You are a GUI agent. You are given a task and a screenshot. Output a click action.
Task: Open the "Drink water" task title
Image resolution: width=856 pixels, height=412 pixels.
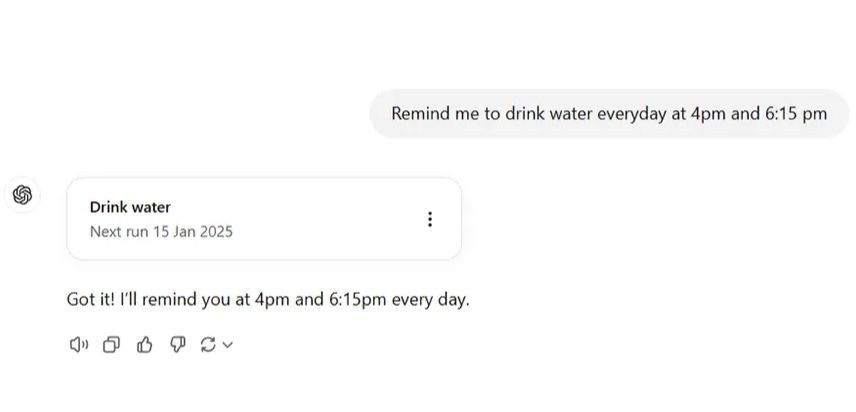click(x=130, y=207)
